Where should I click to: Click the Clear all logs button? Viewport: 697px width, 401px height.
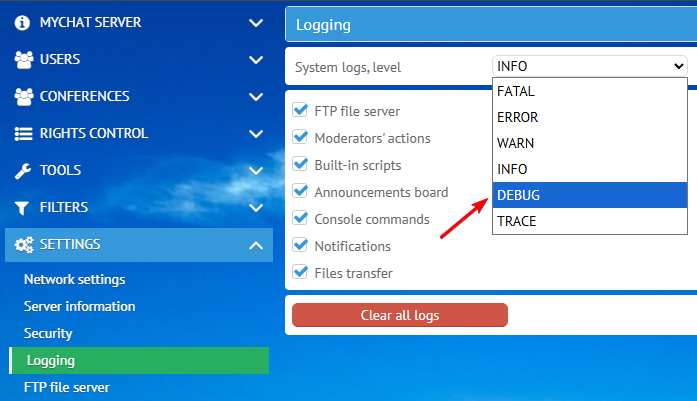[400, 315]
